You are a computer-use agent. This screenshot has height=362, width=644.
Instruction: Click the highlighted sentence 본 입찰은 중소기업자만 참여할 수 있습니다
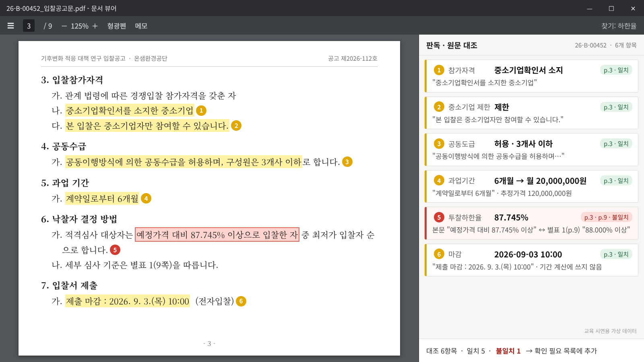[x=147, y=125]
